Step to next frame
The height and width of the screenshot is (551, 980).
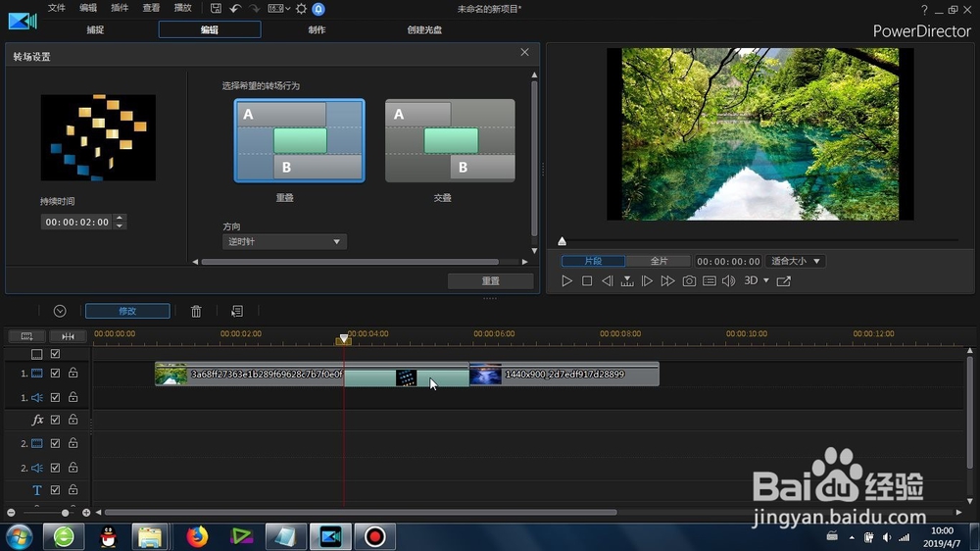(648, 280)
